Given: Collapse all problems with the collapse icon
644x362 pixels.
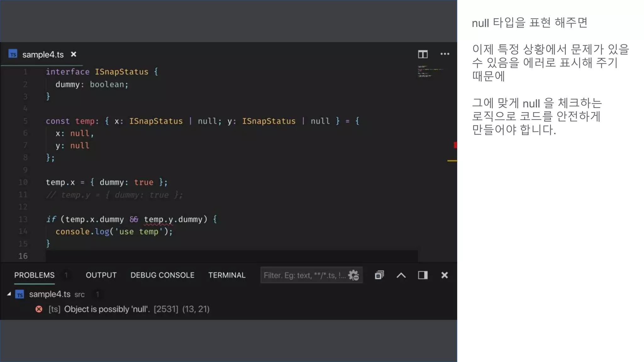Looking at the screenshot, I should 380,275.
